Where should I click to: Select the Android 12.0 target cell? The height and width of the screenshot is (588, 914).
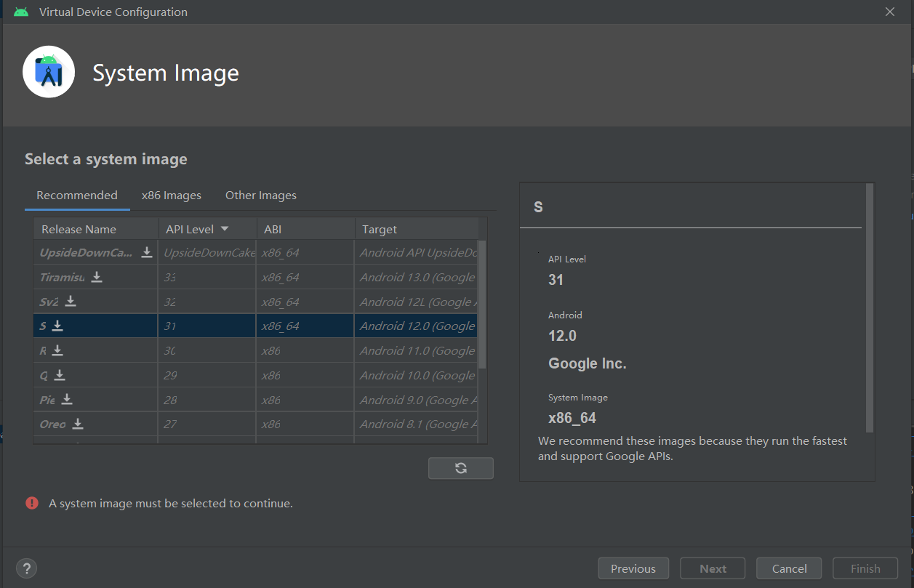[417, 326]
